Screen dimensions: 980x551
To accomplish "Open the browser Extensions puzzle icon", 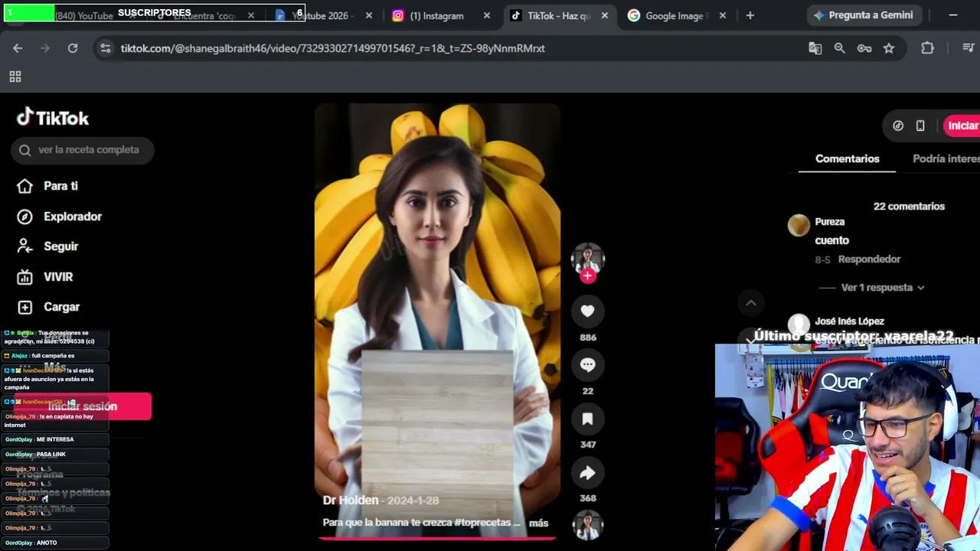I will 927,48.
